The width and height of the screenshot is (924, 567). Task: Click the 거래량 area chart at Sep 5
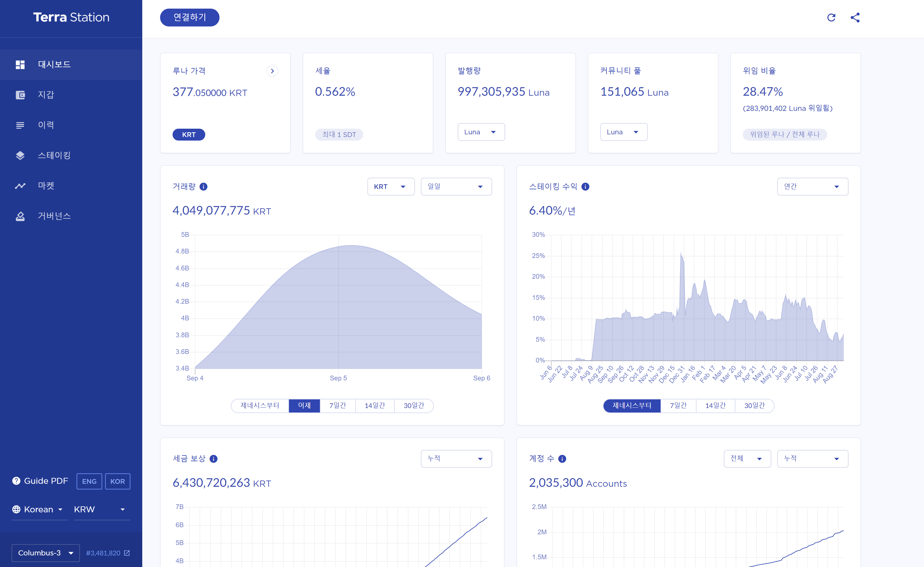[339, 307]
